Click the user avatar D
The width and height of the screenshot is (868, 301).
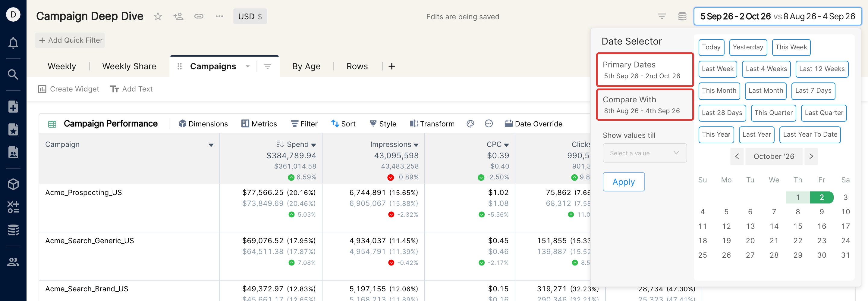coord(13,14)
